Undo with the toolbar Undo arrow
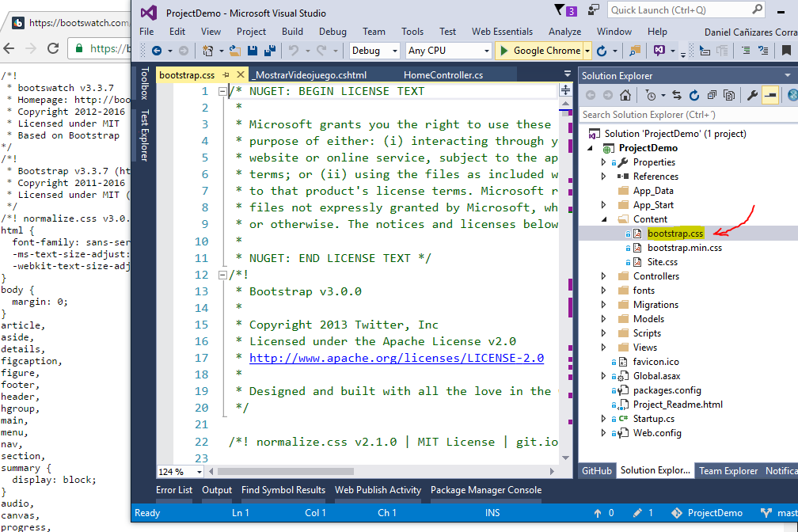This screenshot has width=798, height=532. (294, 51)
